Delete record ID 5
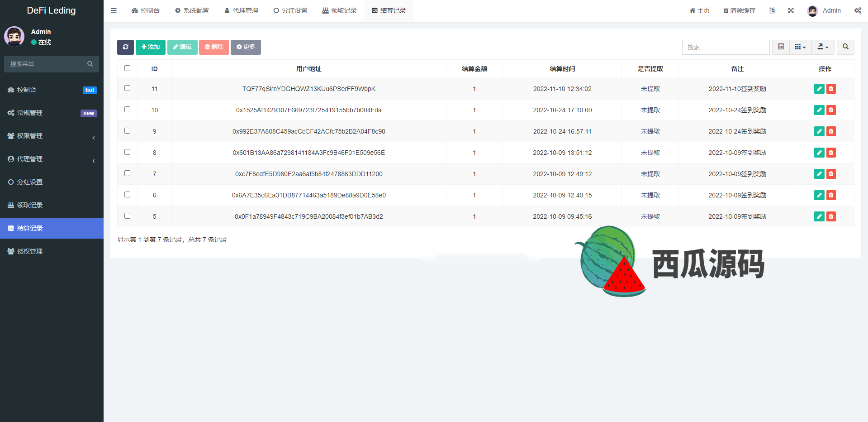The image size is (868, 422). (x=831, y=216)
